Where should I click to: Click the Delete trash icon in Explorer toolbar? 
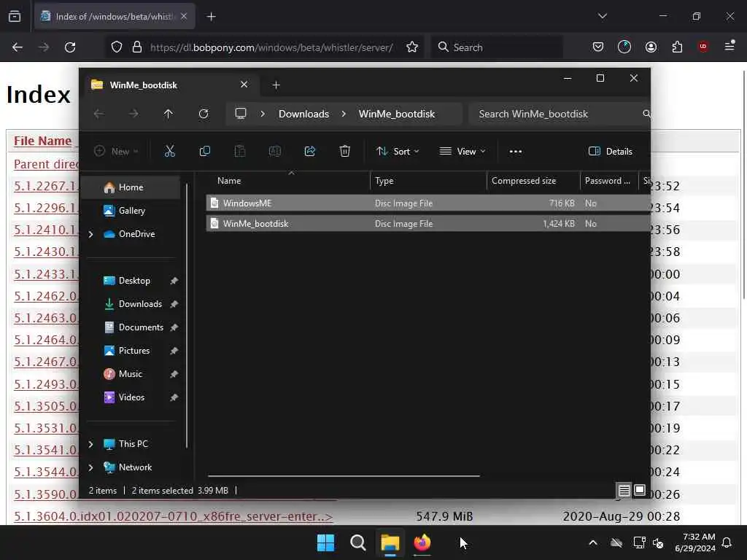(x=345, y=152)
